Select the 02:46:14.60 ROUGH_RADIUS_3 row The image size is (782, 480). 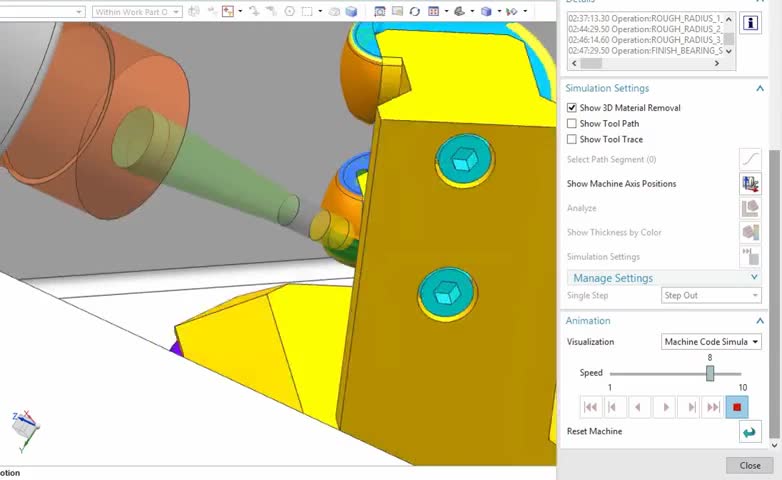645,40
